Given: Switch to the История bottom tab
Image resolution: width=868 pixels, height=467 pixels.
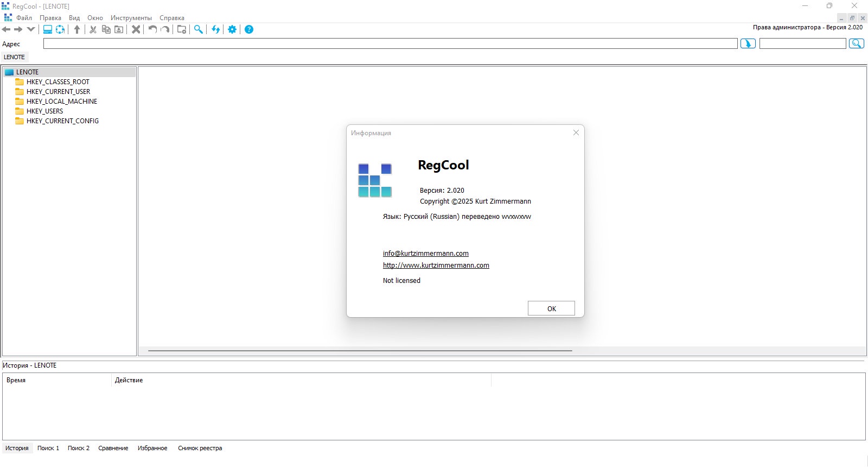Looking at the screenshot, I should 17,448.
